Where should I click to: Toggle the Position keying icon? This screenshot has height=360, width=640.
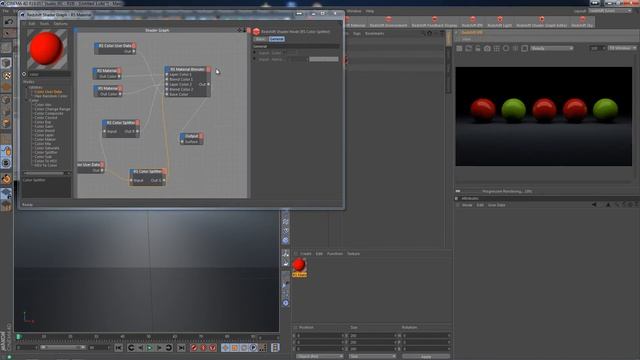225,348
